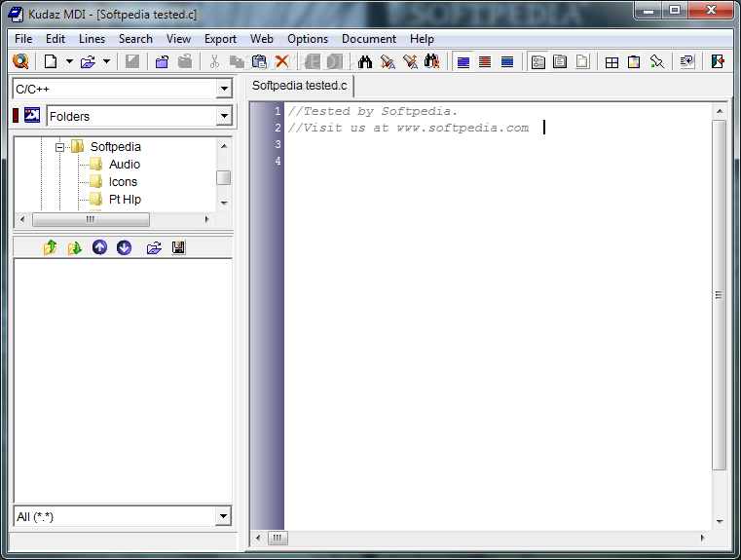Open the Edit menu
The width and height of the screenshot is (741, 560).
coord(56,39)
